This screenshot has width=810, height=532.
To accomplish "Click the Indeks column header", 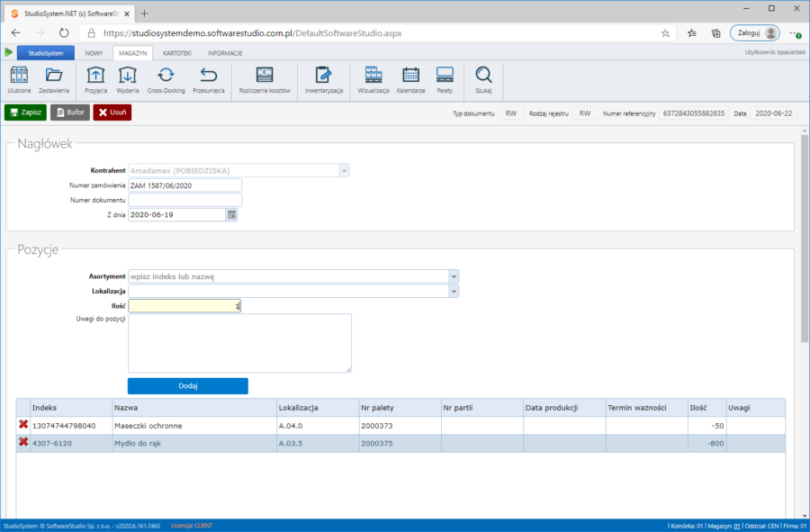I will pyautogui.click(x=71, y=408).
